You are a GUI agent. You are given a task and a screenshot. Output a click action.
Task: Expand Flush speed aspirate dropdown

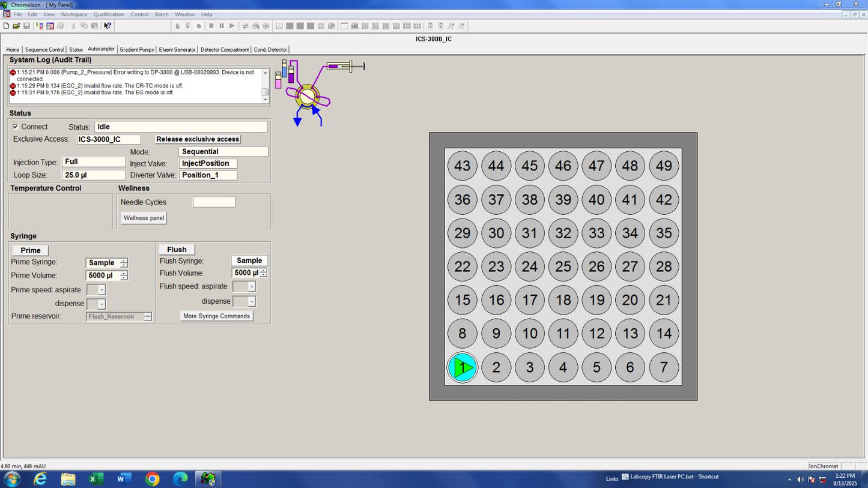252,287
